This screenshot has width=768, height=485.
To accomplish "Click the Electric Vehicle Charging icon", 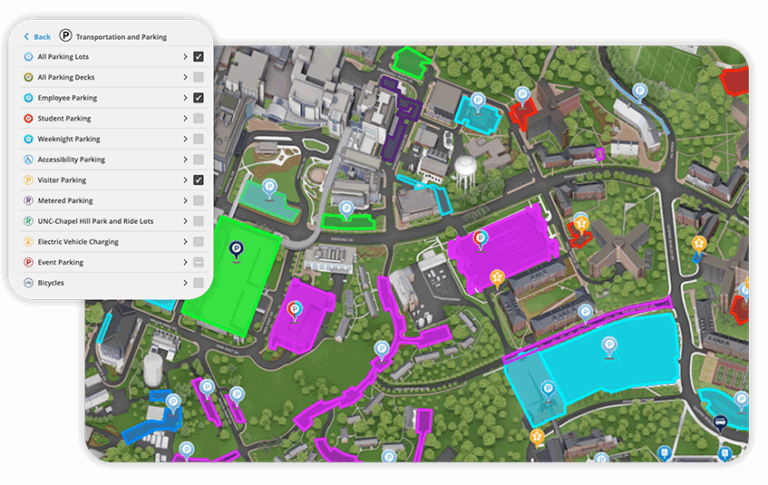I will coord(28,242).
